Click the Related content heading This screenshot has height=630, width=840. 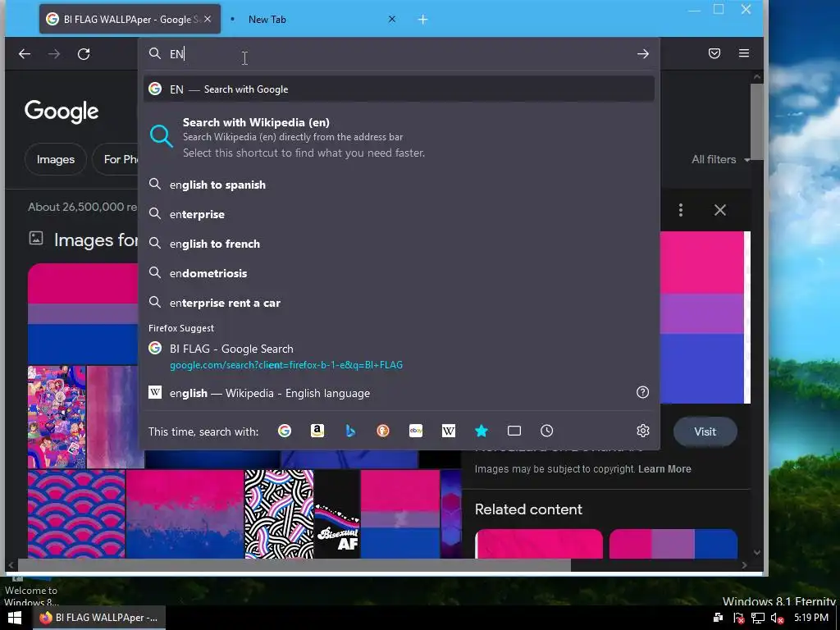point(528,509)
